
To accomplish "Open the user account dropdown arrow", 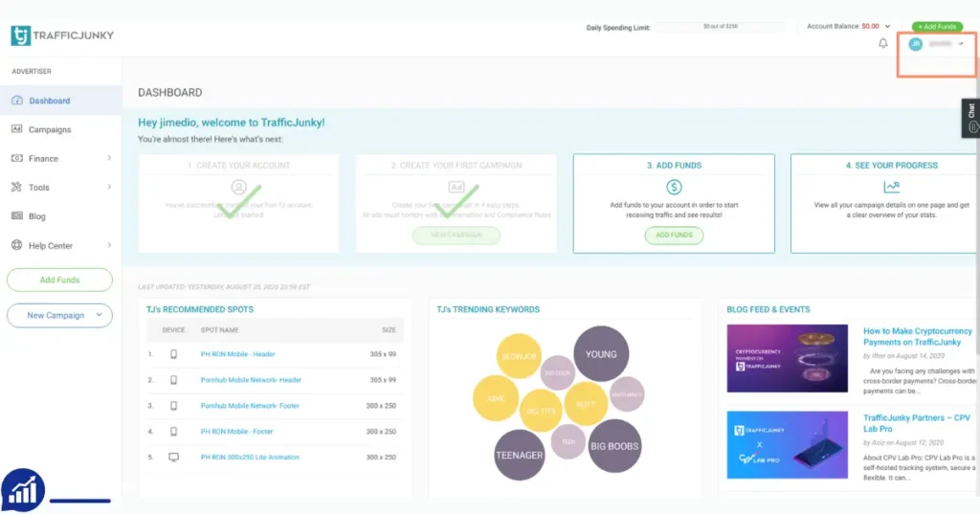I will coord(961,44).
